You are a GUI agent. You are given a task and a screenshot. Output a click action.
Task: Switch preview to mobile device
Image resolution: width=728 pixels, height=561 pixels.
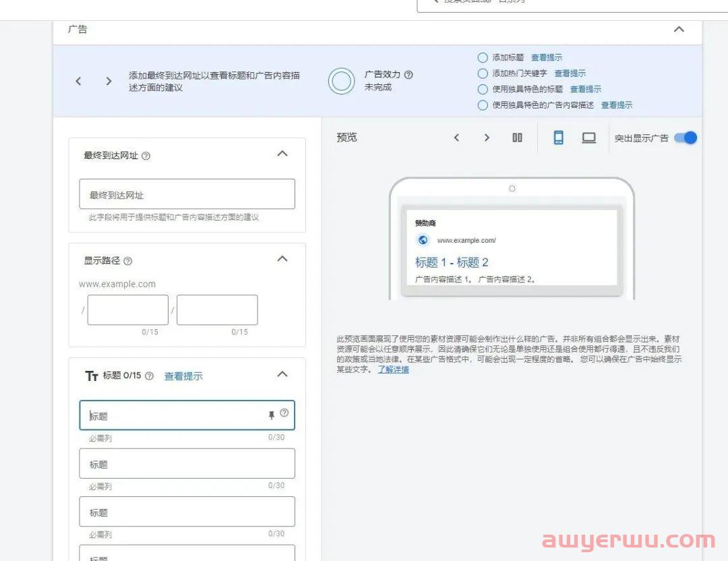pyautogui.click(x=559, y=138)
